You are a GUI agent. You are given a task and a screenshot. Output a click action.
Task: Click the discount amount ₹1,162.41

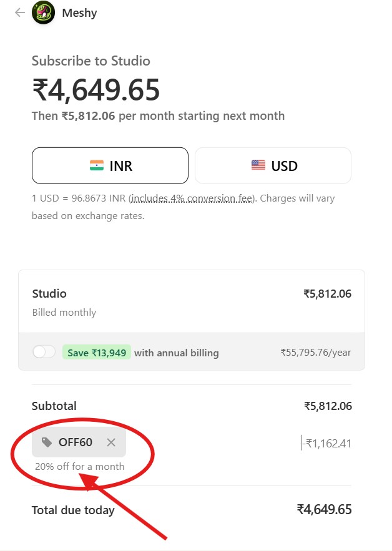coord(327,444)
